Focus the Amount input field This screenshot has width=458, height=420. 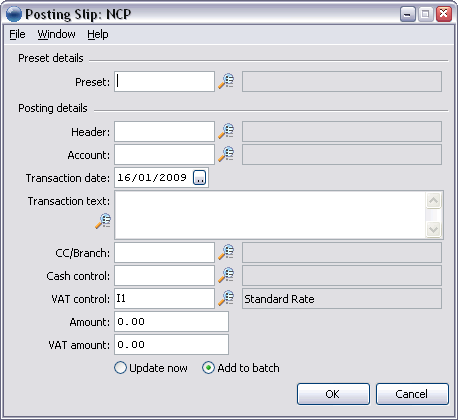point(171,322)
